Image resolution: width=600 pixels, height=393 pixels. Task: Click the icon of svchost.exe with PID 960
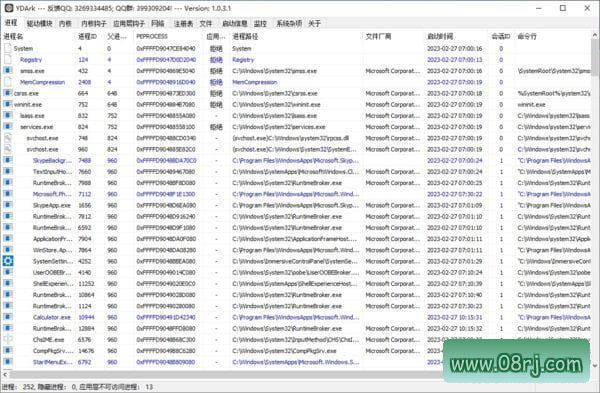tap(8, 149)
